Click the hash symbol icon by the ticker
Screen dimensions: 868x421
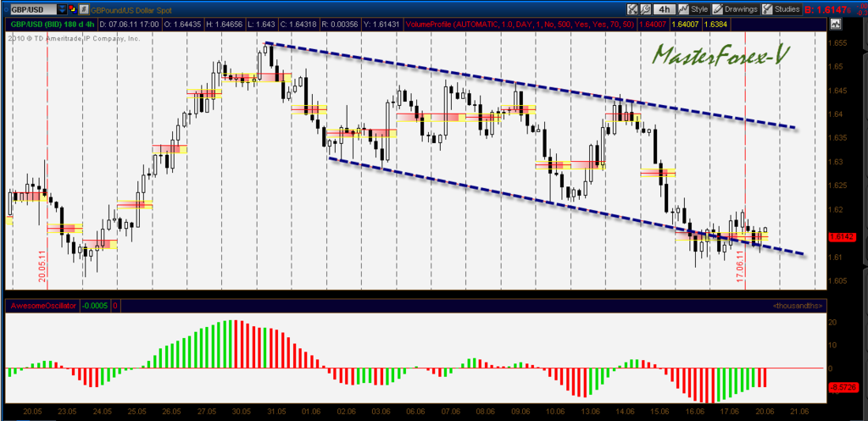[x=84, y=9]
